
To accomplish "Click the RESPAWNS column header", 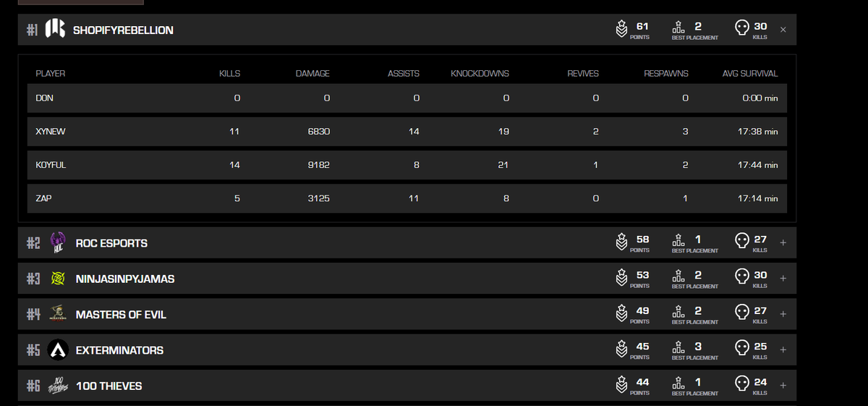I will pos(666,74).
